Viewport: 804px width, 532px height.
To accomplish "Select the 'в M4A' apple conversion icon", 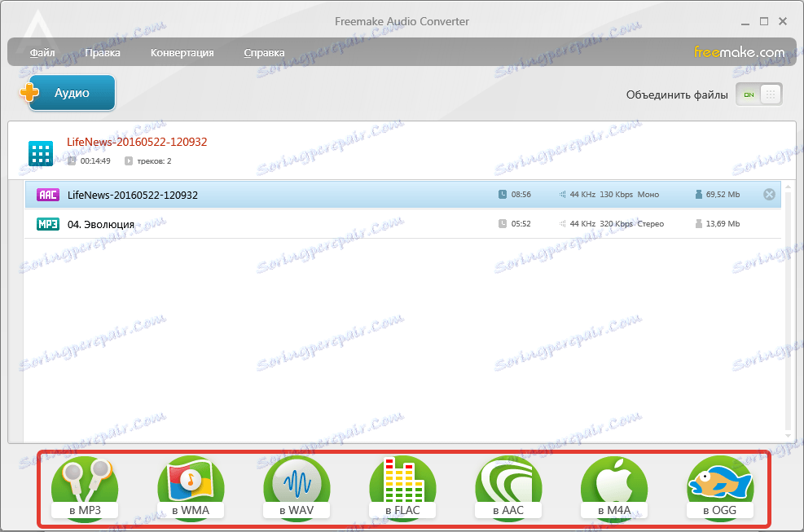I will coord(613,481).
